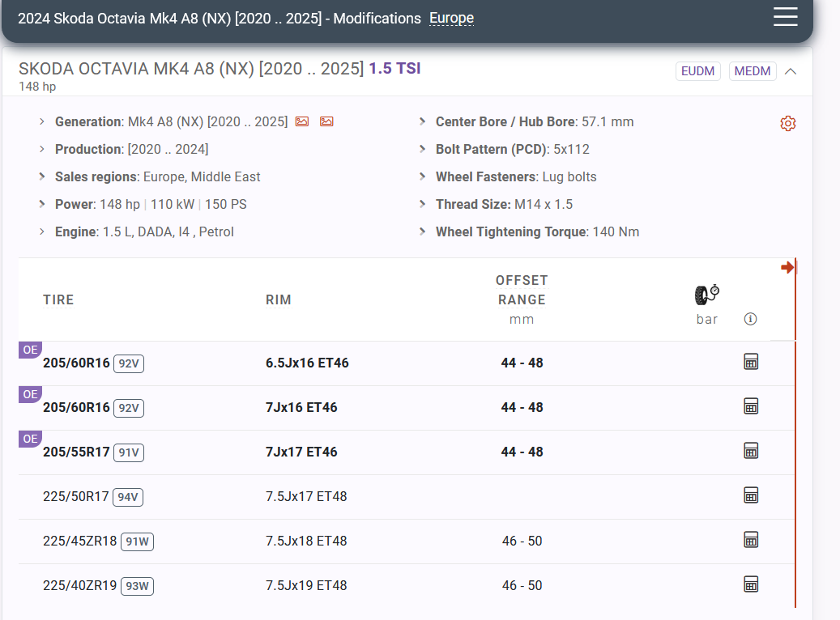Expand the Center Bore chevron
Image resolution: width=840 pixels, height=620 pixels.
coord(422,121)
